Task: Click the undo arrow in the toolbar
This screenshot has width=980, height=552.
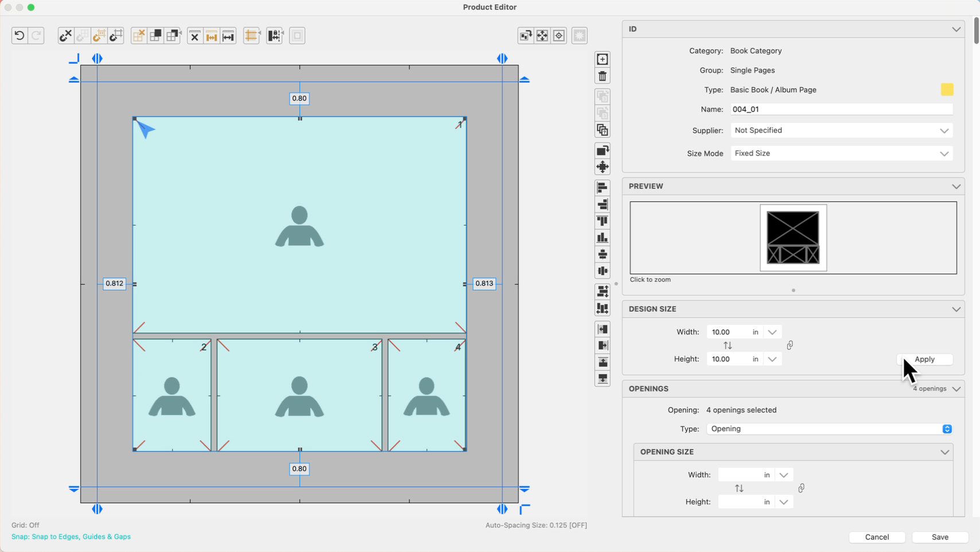Action: tap(19, 36)
